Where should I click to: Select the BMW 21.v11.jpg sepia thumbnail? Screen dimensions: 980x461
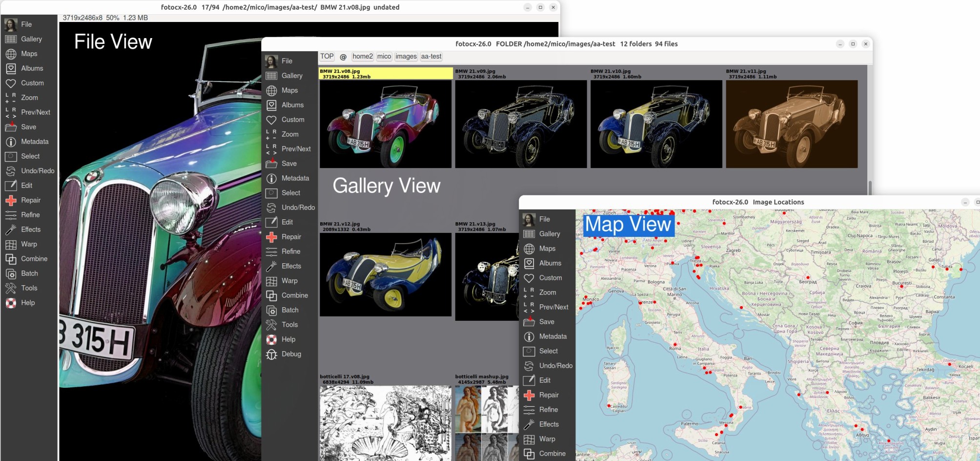click(791, 124)
